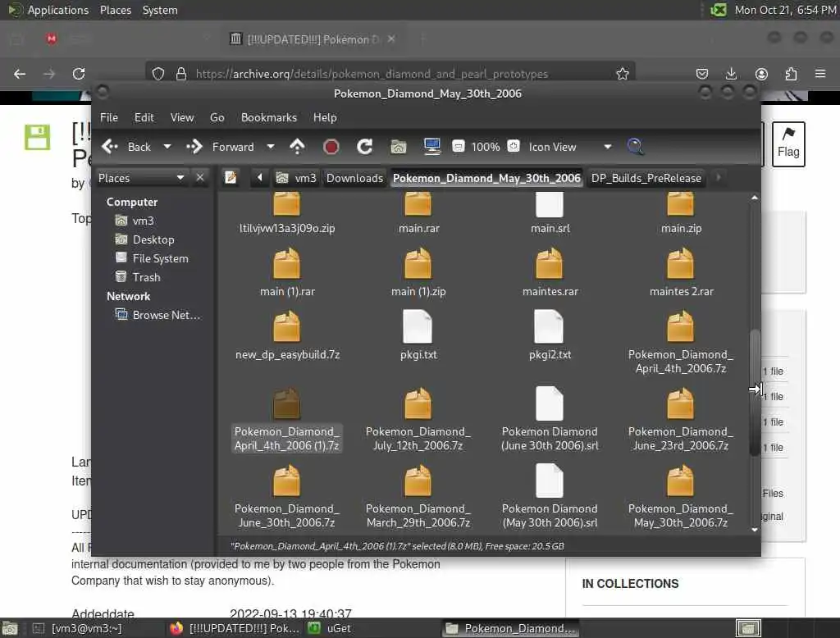Click the Flag button on archive.org page
The width and height of the screenshot is (840, 638).
tap(788, 144)
